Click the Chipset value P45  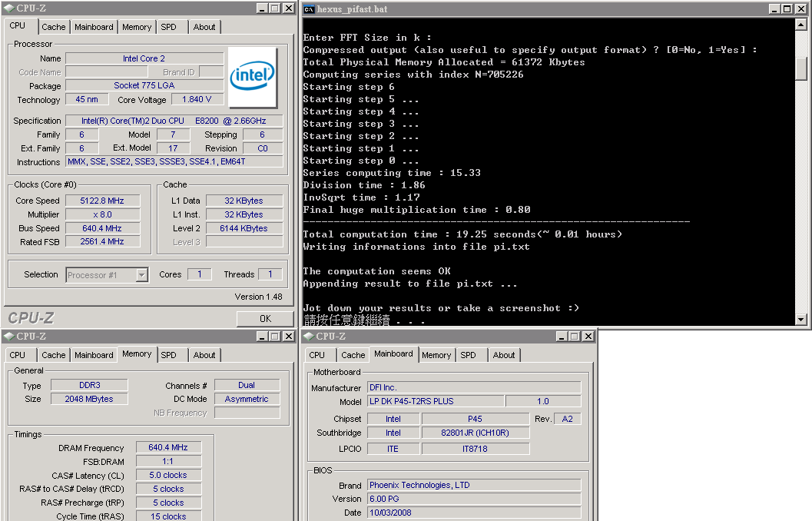click(x=476, y=419)
